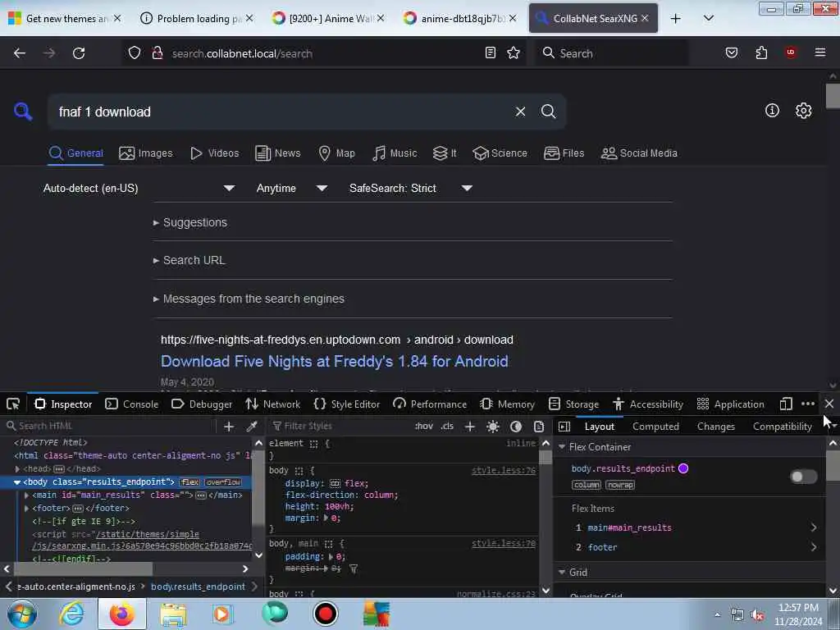Open the Anytime time range dropdown
Viewport: 840px width, 630px height.
pos(291,188)
